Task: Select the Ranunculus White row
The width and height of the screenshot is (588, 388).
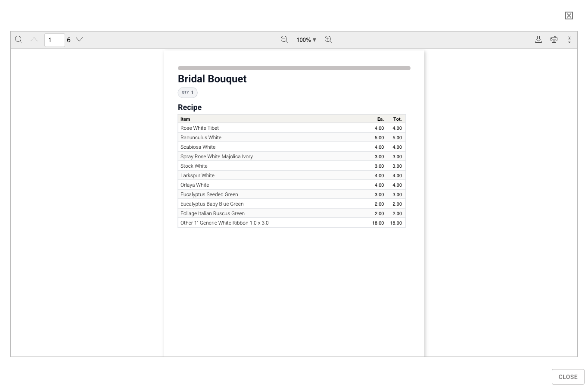Action: coord(292,138)
